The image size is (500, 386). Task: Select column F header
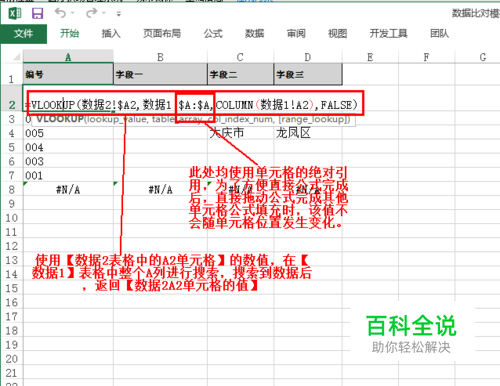pos(426,57)
